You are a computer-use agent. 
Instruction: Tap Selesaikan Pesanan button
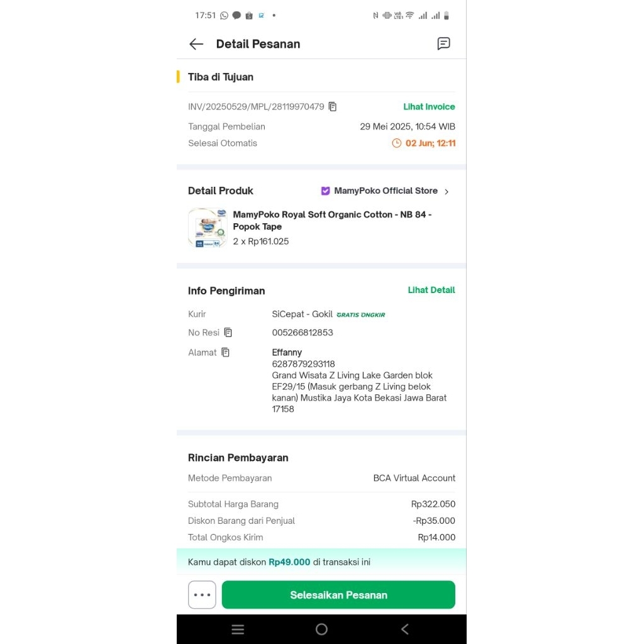[338, 595]
